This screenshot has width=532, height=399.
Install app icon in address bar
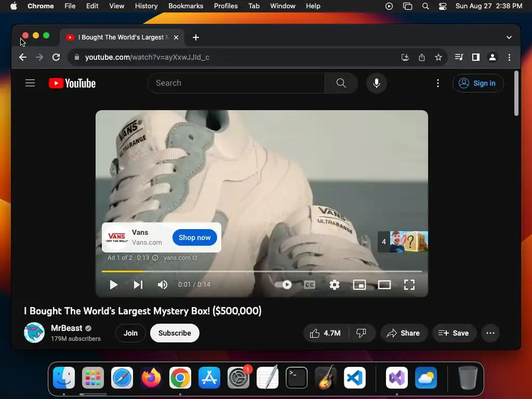tap(405, 57)
